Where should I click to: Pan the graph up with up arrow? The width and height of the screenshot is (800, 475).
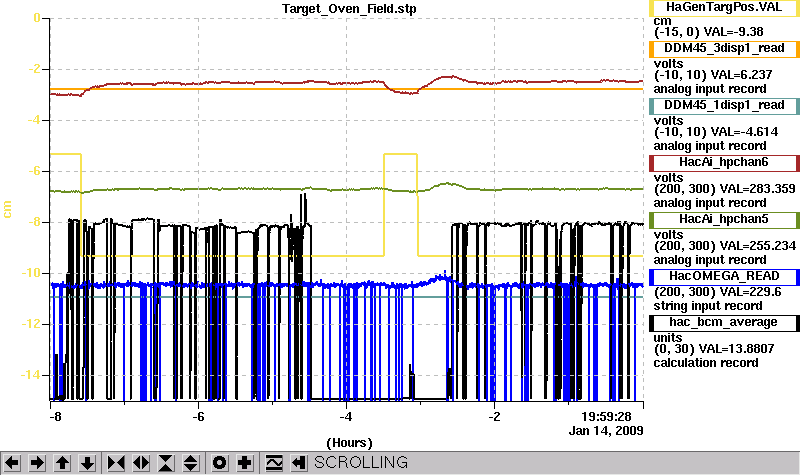tap(62, 463)
